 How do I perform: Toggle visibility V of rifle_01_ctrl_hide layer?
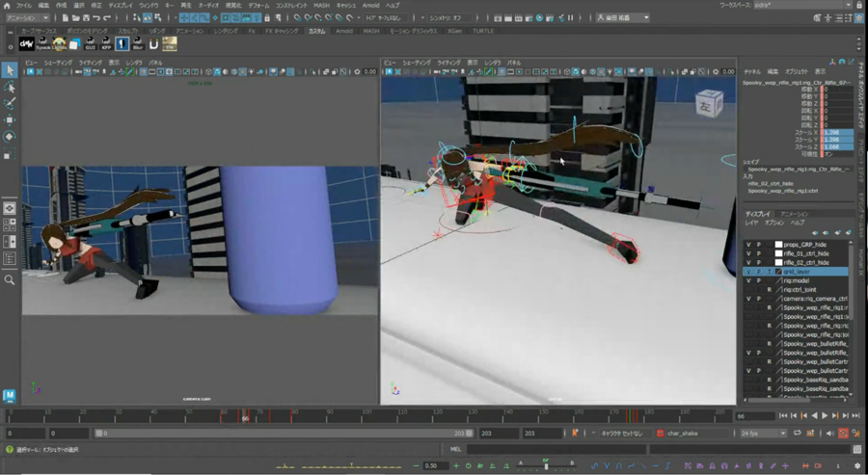point(748,253)
